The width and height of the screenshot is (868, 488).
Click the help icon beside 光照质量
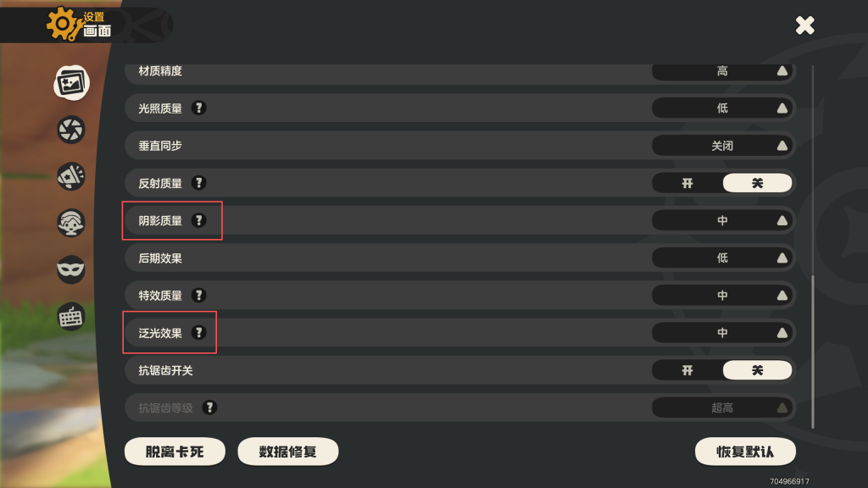198,108
